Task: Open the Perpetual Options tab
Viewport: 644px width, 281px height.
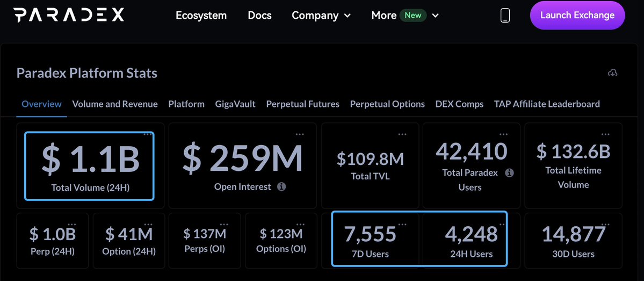Action: tap(387, 104)
